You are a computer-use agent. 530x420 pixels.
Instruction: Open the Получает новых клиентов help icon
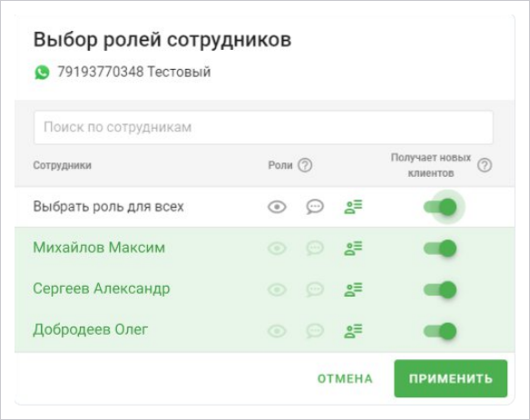click(485, 166)
